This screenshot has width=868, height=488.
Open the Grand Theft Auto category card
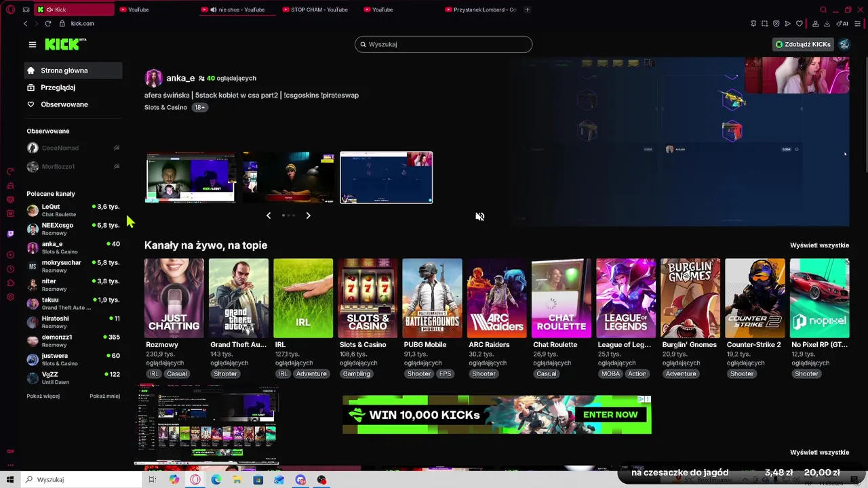239,298
